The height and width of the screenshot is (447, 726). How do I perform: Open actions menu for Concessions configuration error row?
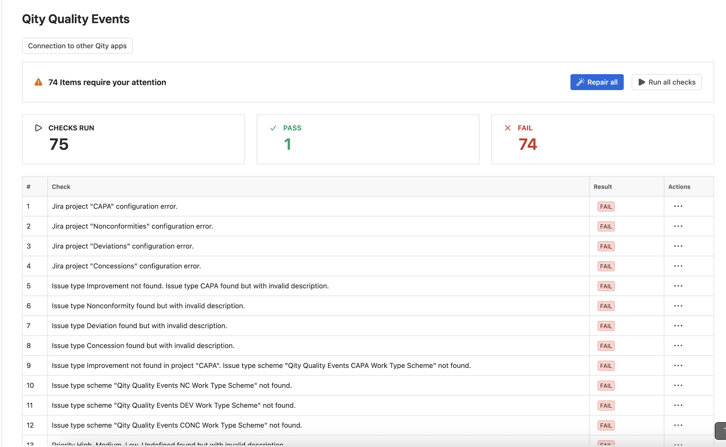[x=678, y=266]
